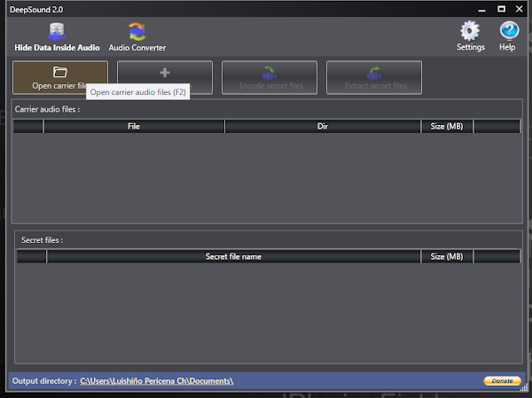Click the 'Output directory :' label
532x398 pixels.
[x=44, y=381]
